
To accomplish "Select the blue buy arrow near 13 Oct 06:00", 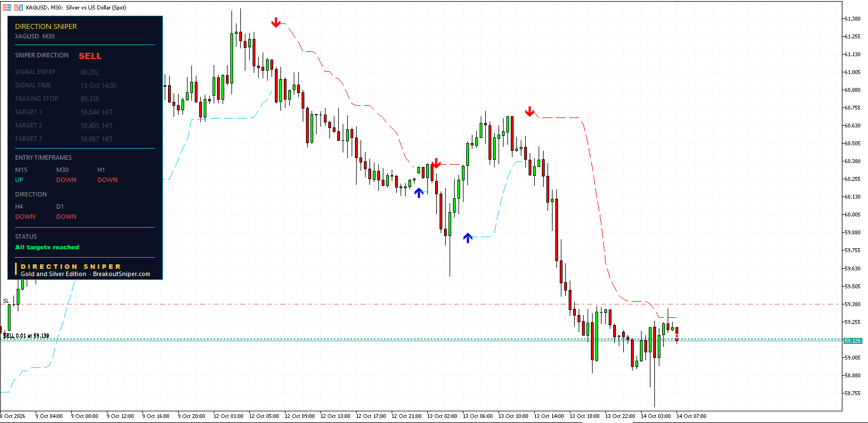I will click(467, 238).
